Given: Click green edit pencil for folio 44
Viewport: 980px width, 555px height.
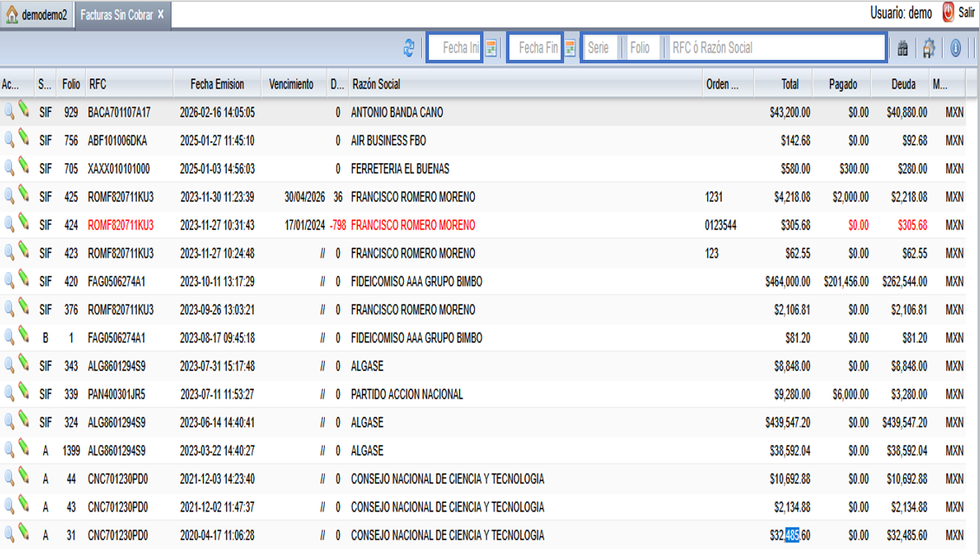Looking at the screenshot, I should click(23, 475).
